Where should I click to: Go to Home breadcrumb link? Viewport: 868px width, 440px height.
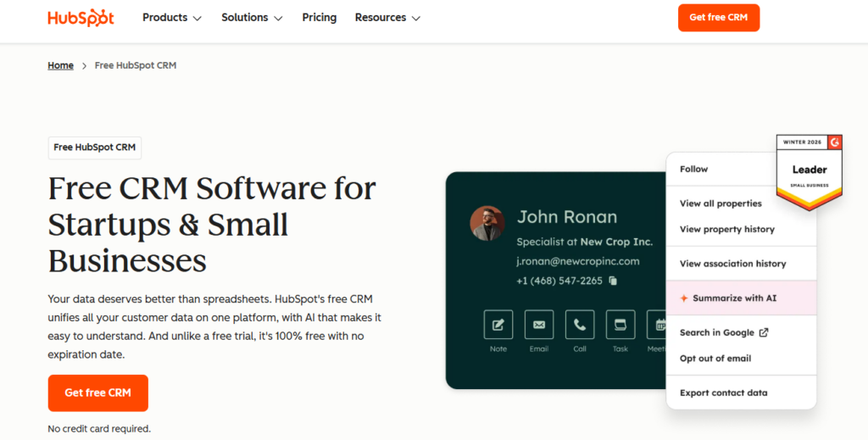coord(60,65)
